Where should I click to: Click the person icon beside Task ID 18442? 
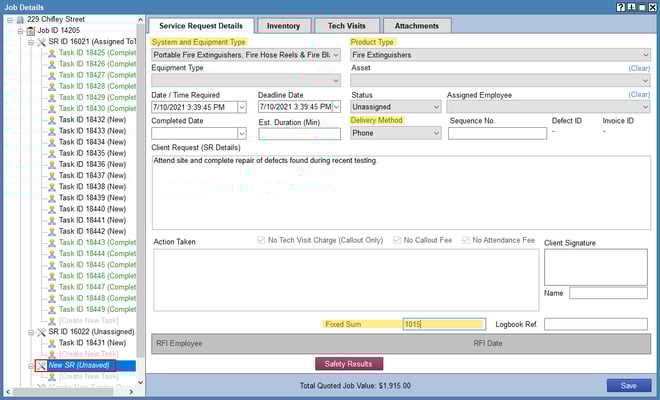point(52,232)
